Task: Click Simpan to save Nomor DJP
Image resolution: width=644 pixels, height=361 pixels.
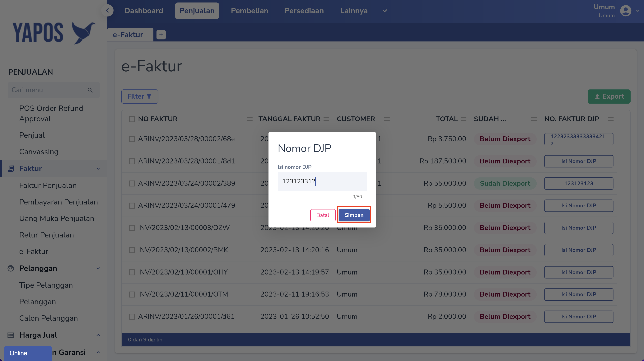Action: tap(354, 215)
